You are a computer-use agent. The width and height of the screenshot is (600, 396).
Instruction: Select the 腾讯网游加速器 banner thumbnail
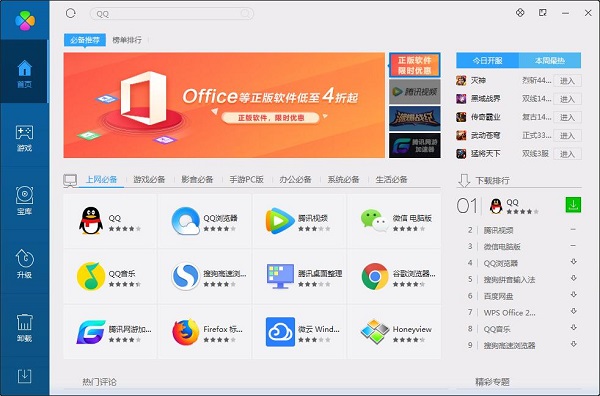point(415,145)
